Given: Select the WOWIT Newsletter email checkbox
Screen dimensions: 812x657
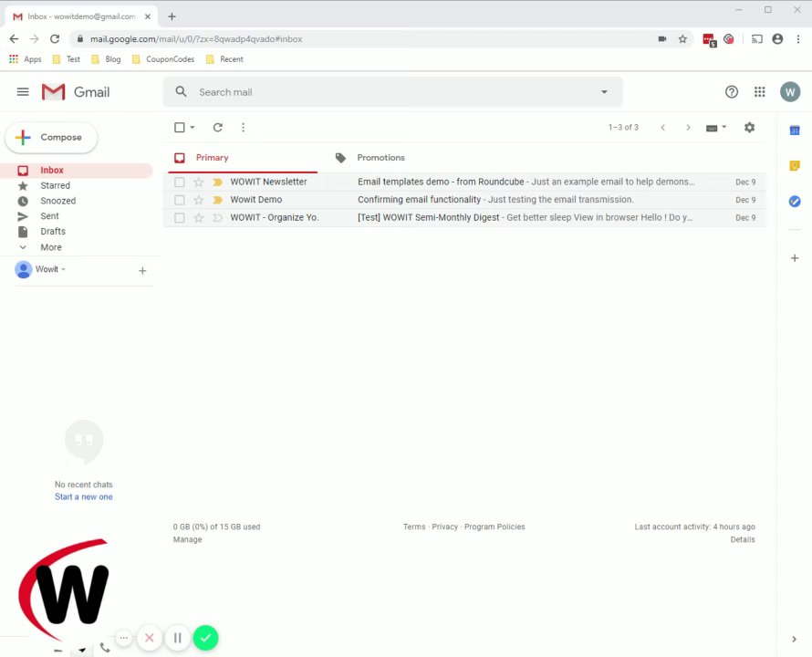Looking at the screenshot, I should [x=179, y=182].
